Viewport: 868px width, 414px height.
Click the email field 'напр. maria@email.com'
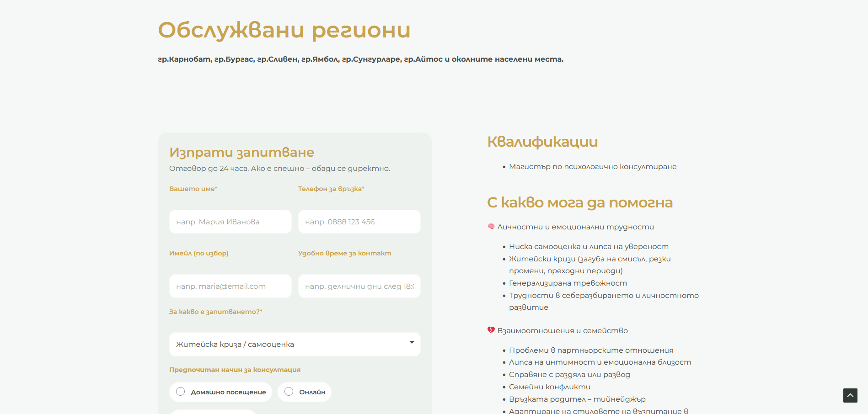pyautogui.click(x=230, y=286)
